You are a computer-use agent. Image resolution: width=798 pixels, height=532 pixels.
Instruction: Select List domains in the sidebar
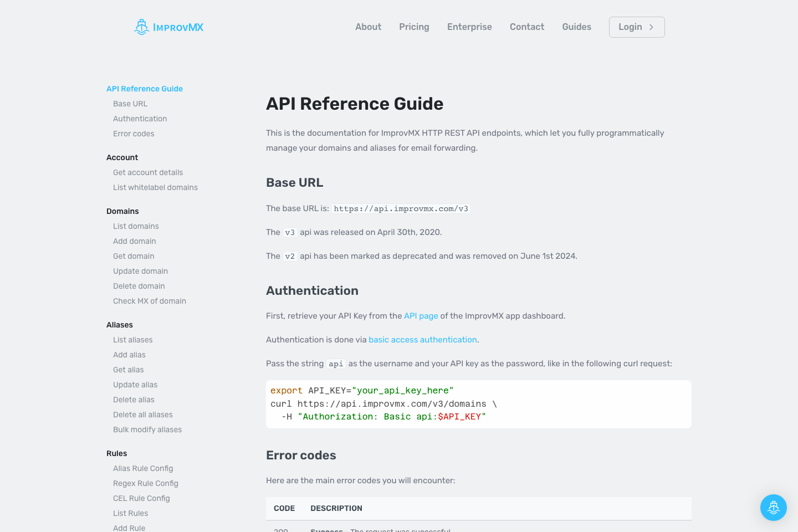point(136,226)
